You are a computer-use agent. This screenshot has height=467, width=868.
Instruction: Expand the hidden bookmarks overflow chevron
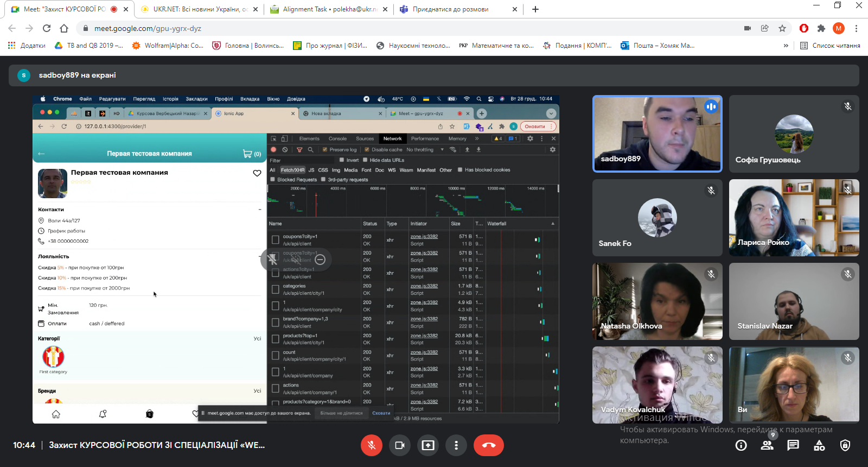[786, 46]
